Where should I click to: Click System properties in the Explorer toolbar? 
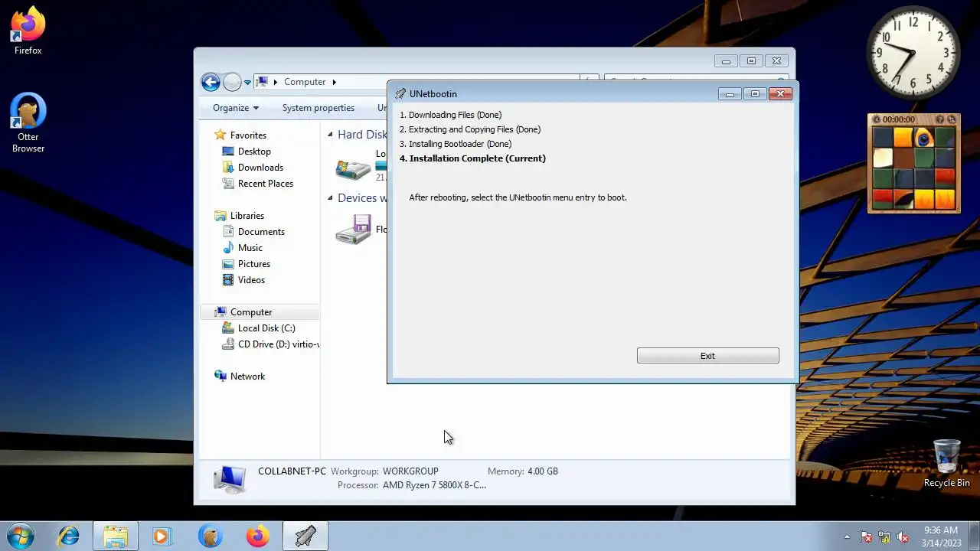[318, 108]
